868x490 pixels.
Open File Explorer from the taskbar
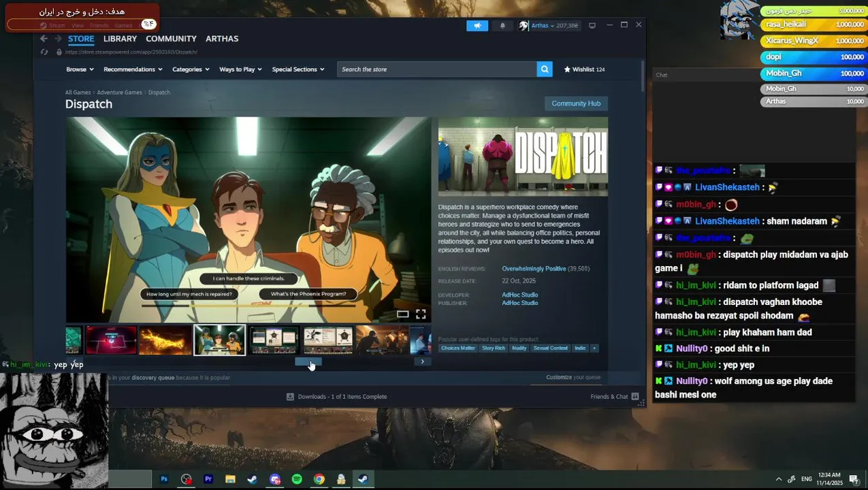pos(230,479)
